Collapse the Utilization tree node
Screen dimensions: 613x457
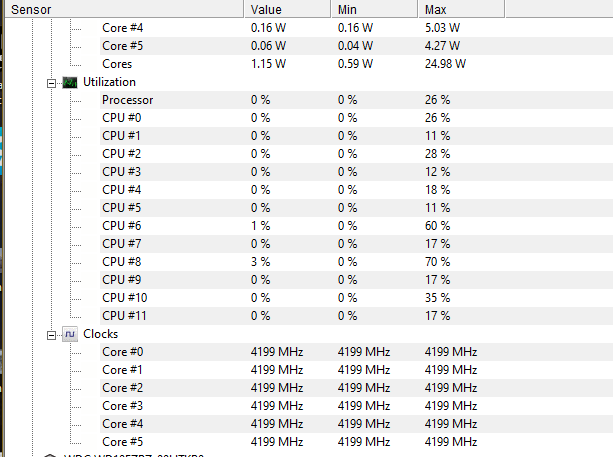(x=51, y=83)
